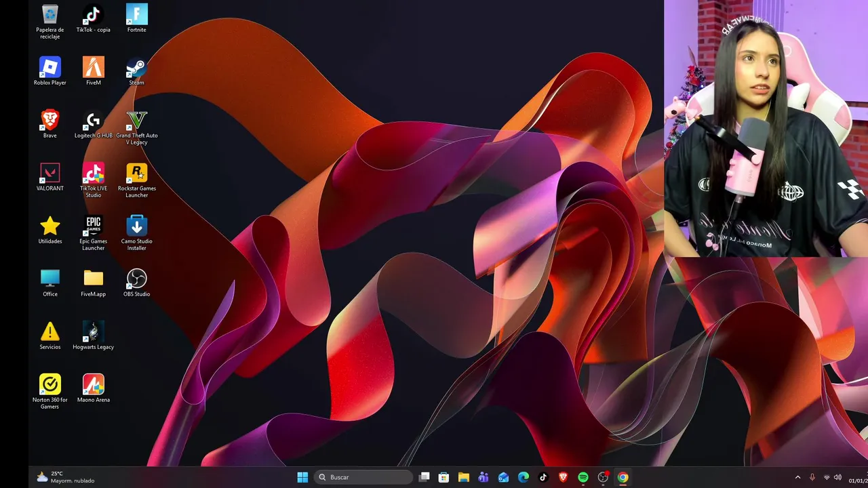Image resolution: width=868 pixels, height=488 pixels.
Task: Click the volume speaker tray icon
Action: coord(837,477)
